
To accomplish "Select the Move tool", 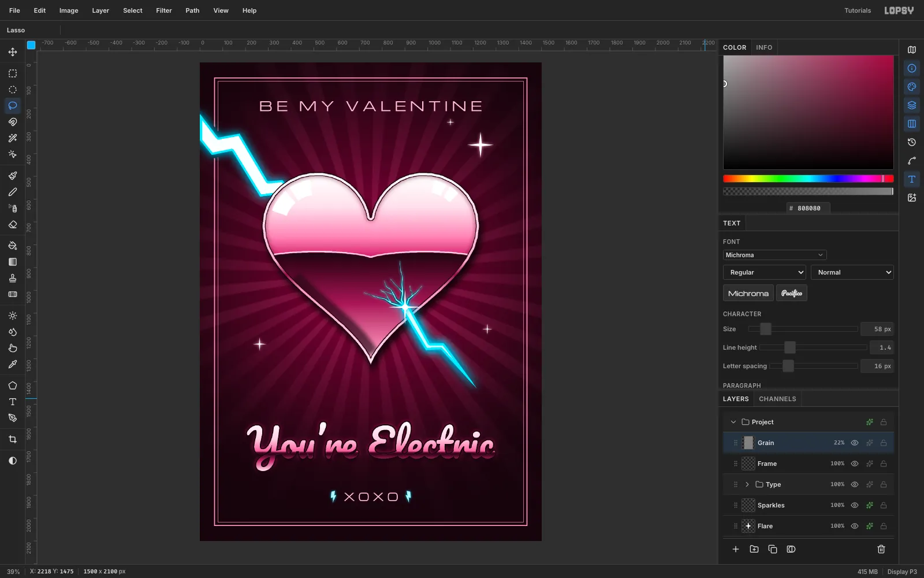I will [x=13, y=52].
